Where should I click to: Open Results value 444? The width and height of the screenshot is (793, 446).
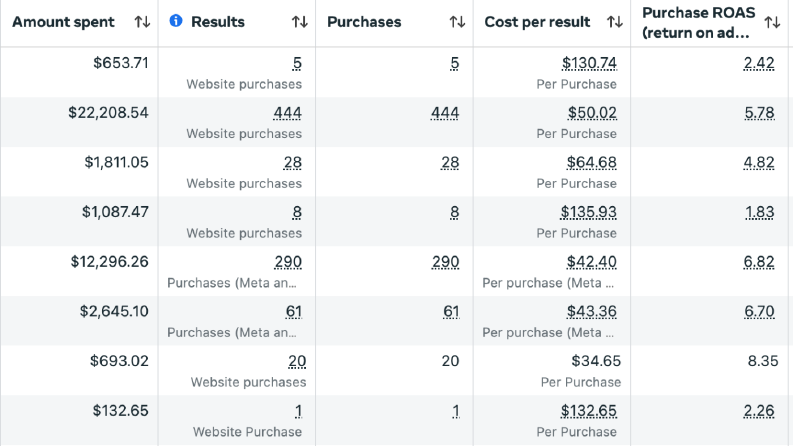click(x=287, y=112)
